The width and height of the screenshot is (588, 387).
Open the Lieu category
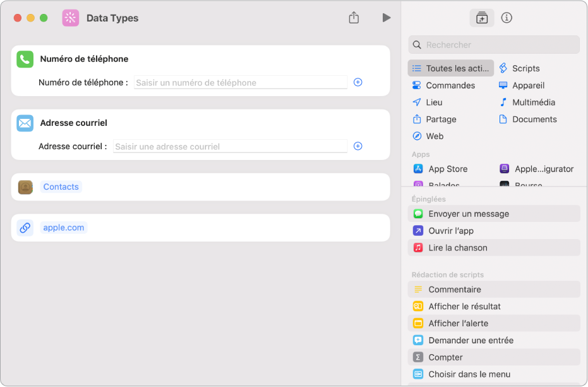pyautogui.click(x=427, y=102)
